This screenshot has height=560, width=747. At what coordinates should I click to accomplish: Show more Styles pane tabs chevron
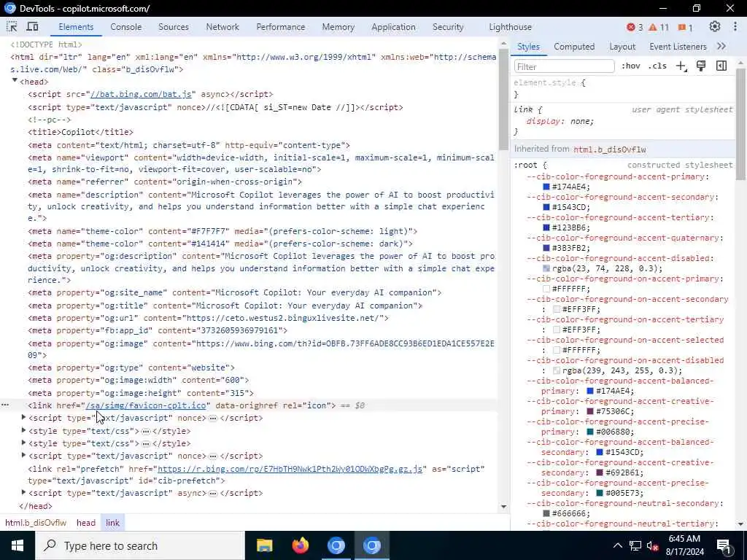[721, 46]
